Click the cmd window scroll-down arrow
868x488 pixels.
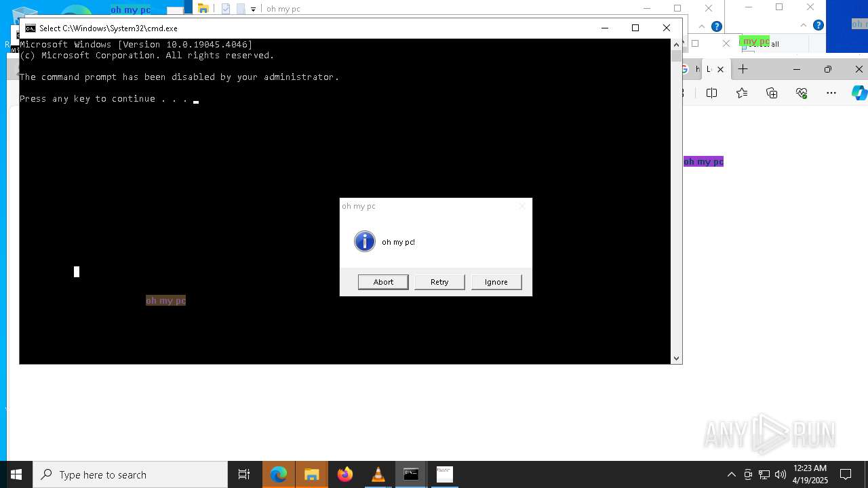point(676,358)
